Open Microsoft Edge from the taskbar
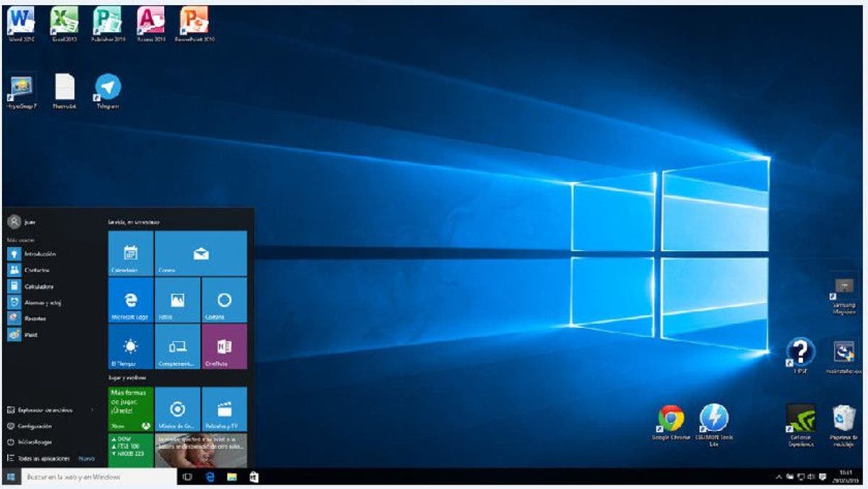 (x=210, y=477)
